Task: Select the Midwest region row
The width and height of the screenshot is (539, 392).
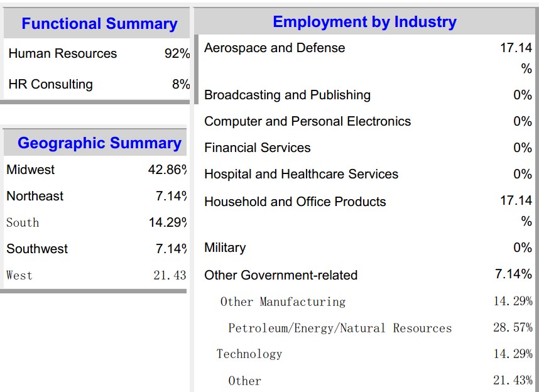Action: 31,170
